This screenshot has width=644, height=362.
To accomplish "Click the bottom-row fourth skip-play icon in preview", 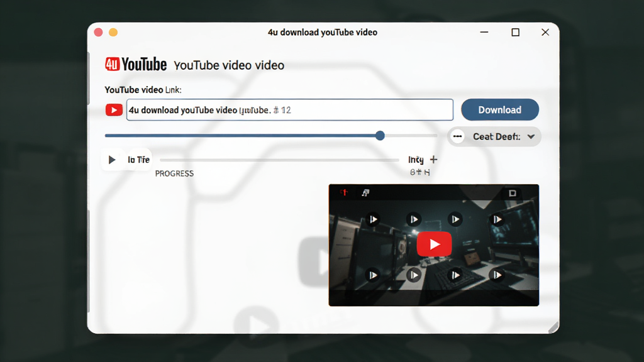I will pos(497,275).
